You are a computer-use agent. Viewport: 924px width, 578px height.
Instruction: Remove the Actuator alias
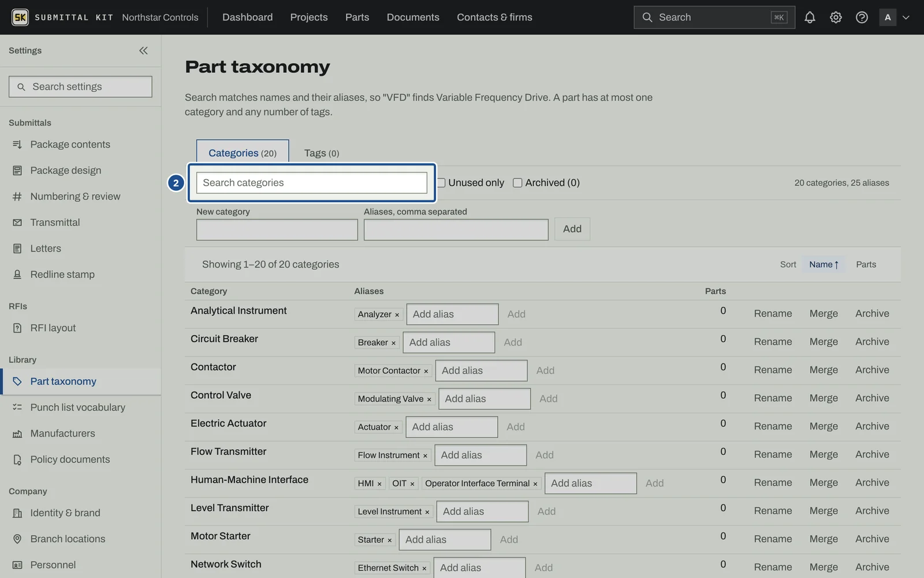coord(396,428)
